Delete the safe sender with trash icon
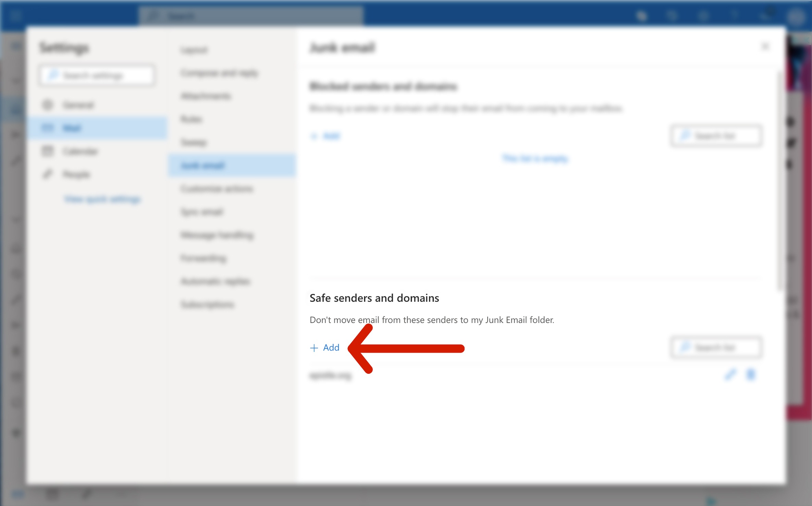 751,375
